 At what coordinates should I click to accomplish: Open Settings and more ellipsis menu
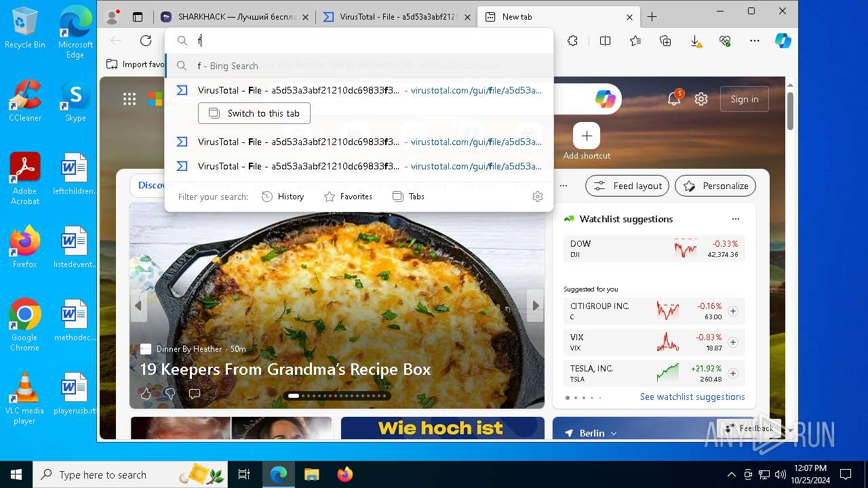pos(755,41)
